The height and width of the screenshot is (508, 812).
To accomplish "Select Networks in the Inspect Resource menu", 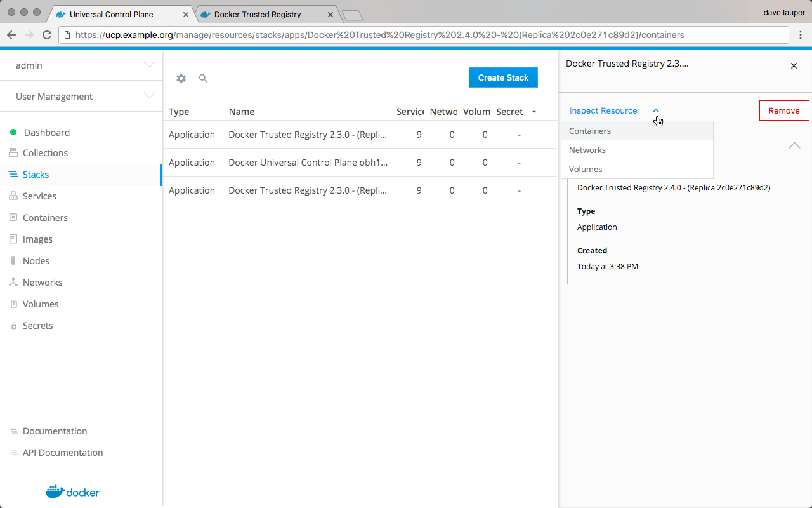I will 587,150.
